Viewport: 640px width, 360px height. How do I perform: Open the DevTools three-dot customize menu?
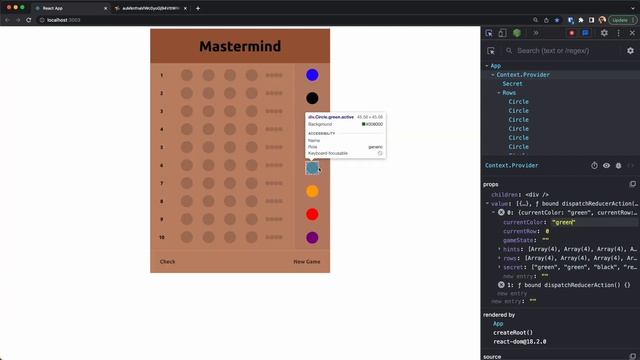(x=618, y=33)
